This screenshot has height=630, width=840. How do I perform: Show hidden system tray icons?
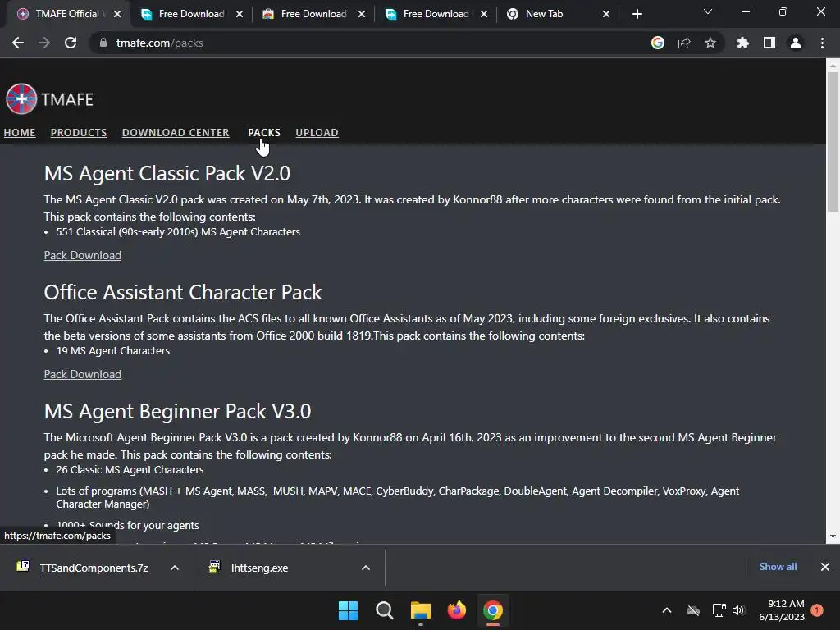click(666, 610)
